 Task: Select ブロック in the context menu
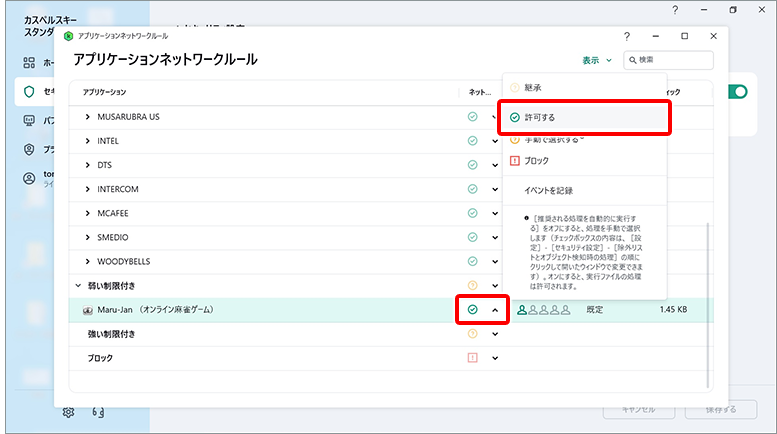tap(585, 161)
